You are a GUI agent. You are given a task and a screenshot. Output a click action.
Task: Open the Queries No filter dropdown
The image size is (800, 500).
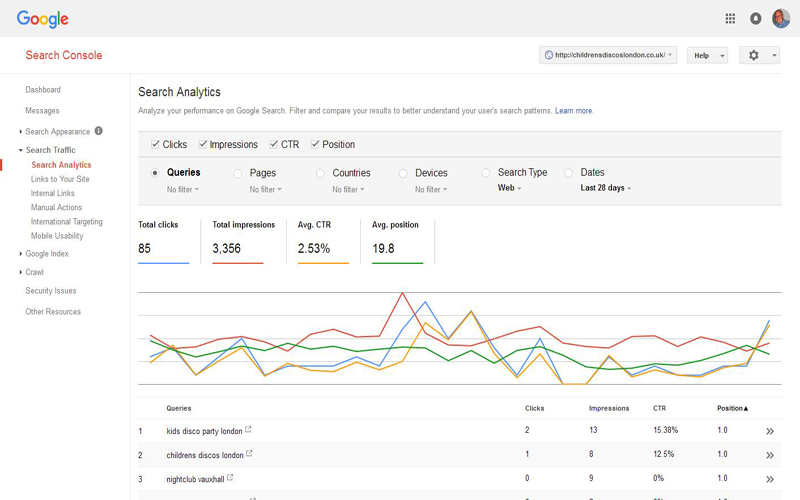[183, 189]
